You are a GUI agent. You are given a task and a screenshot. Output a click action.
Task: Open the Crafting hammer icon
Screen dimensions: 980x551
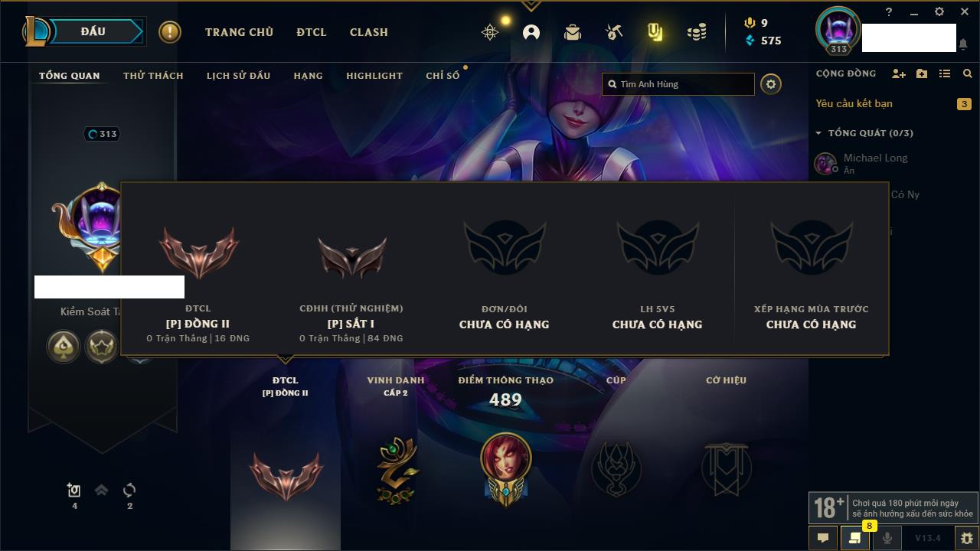pyautogui.click(x=613, y=32)
